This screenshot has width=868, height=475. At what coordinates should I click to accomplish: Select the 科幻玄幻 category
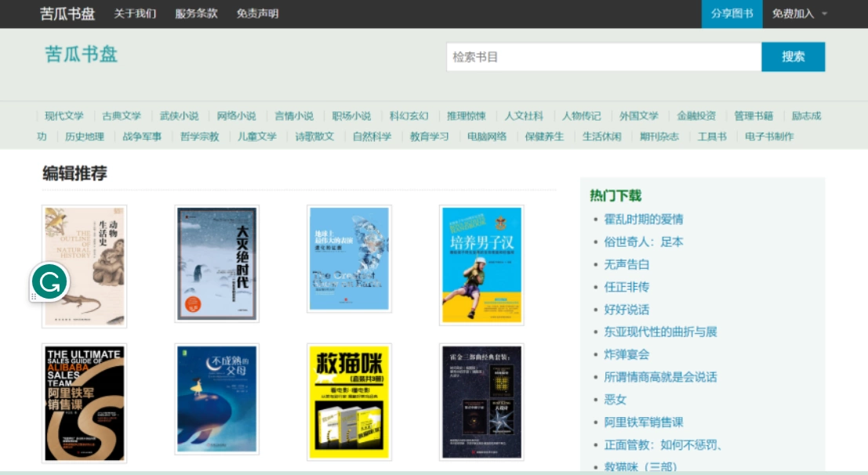click(x=409, y=116)
